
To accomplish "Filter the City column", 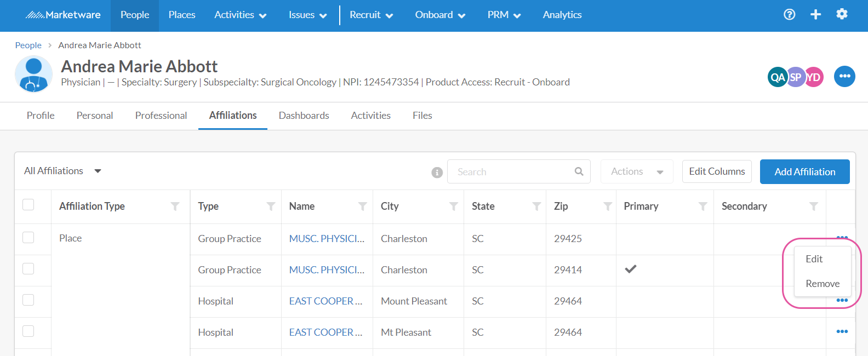I will coord(454,206).
